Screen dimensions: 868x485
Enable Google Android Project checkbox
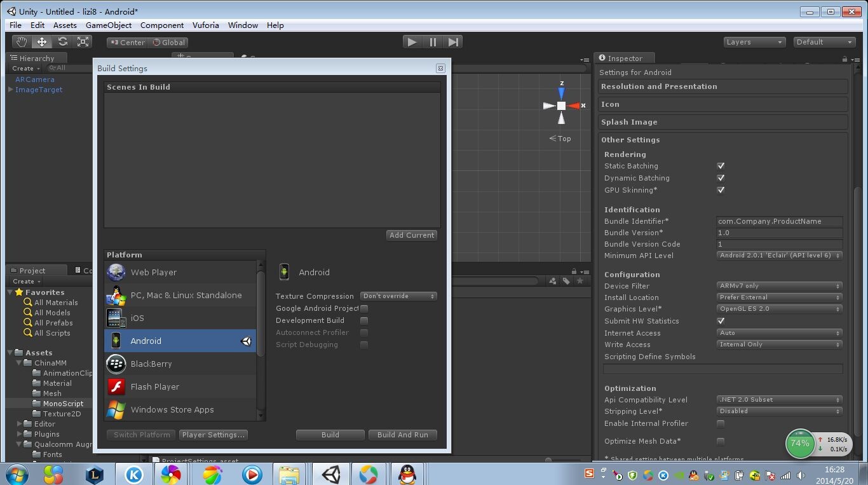click(364, 308)
